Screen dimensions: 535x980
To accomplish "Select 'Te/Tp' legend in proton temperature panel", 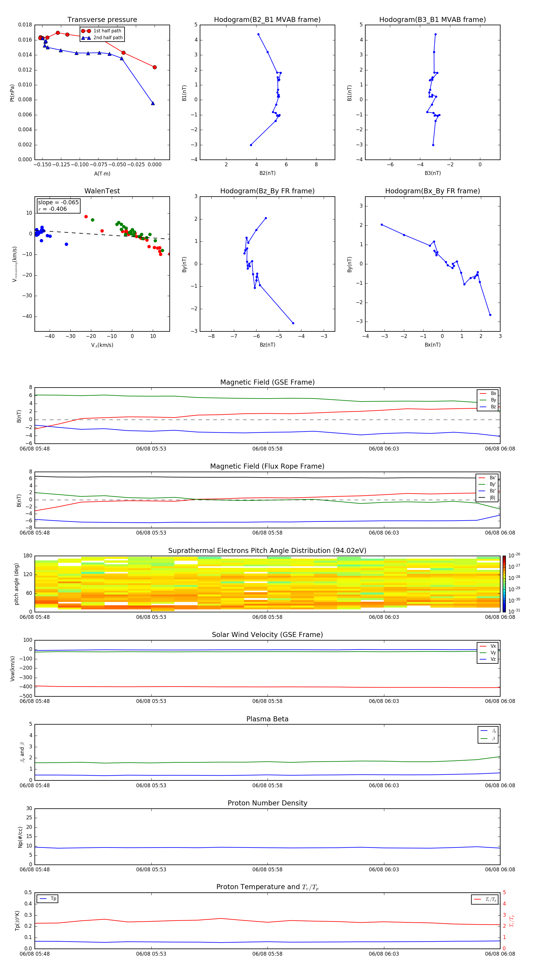I will 485,899.
